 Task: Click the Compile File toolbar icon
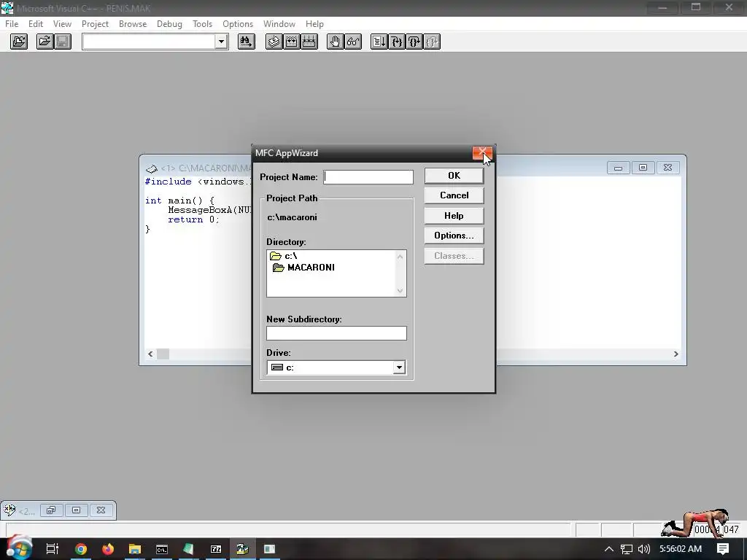point(274,42)
